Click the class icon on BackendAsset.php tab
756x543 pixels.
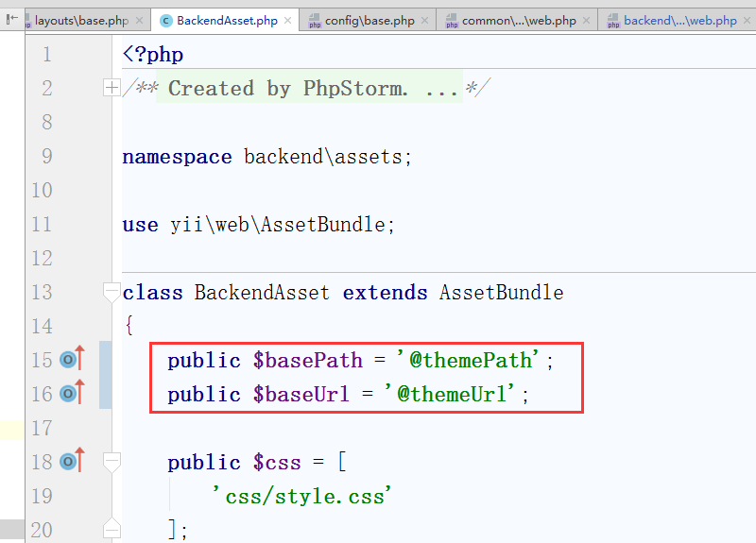166,21
